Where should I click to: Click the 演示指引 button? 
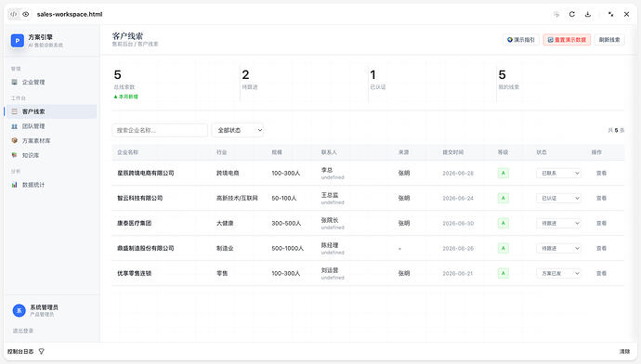tap(521, 40)
